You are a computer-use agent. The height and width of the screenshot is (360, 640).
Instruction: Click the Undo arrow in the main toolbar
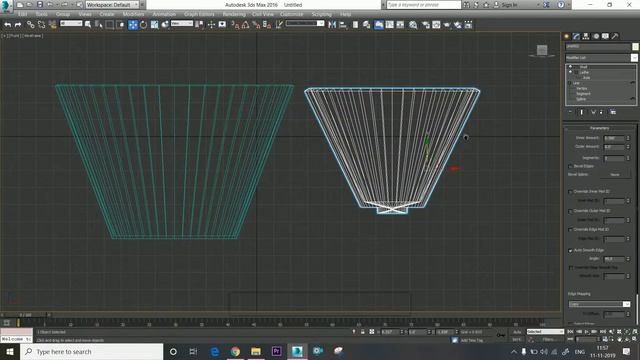tap(7, 25)
